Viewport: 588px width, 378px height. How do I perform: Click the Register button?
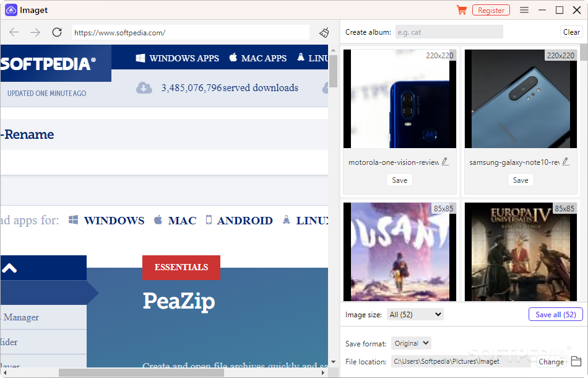click(491, 10)
